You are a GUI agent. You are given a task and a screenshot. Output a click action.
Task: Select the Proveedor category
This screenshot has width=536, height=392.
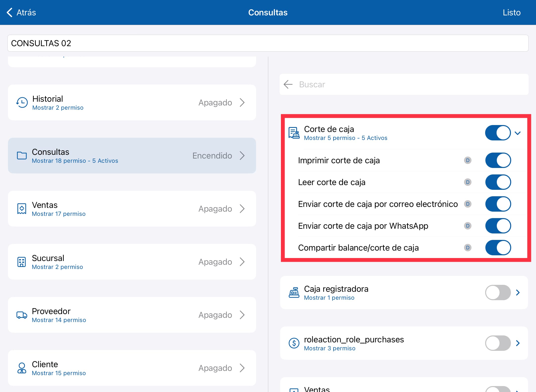(x=132, y=315)
